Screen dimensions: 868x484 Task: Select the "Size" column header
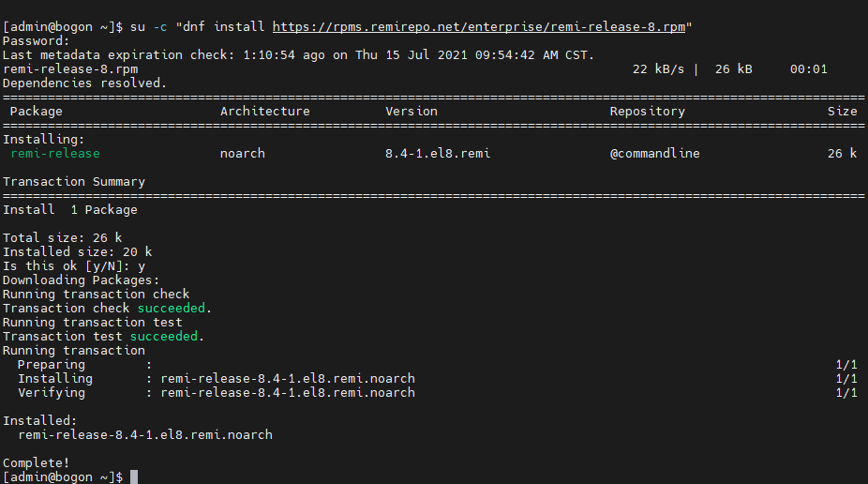point(842,112)
